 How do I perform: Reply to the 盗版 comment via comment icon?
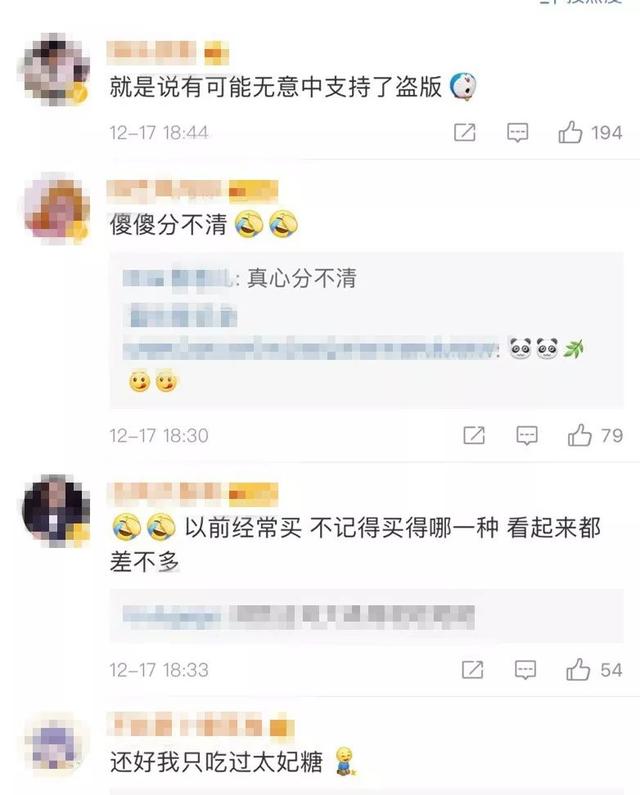pyautogui.click(x=517, y=133)
